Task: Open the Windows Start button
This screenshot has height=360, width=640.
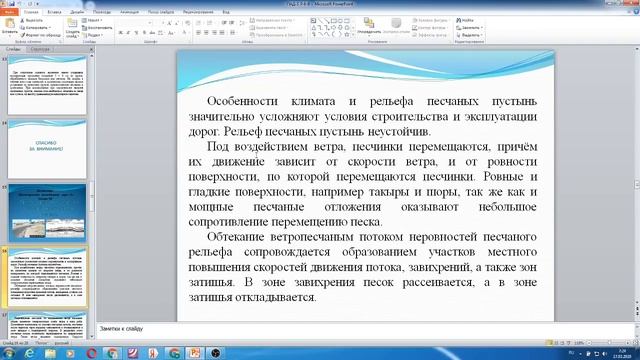Action: click(9, 353)
